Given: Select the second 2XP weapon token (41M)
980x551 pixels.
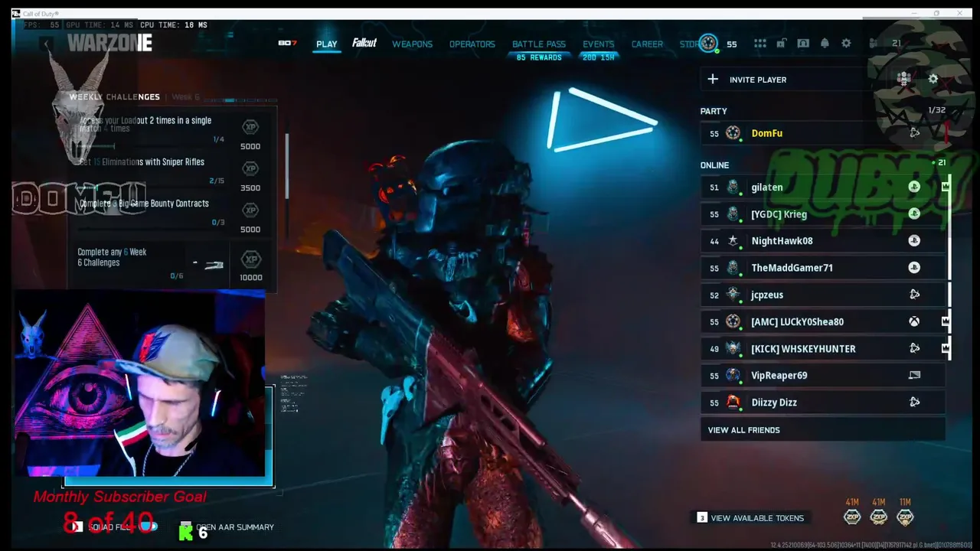Looking at the screenshot, I should click(879, 517).
